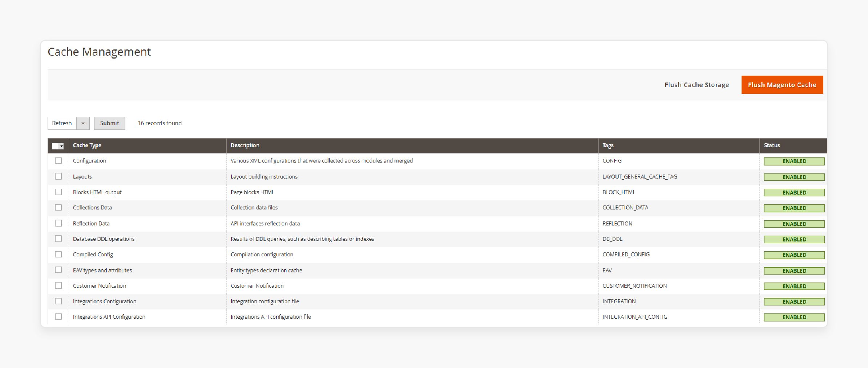Image resolution: width=868 pixels, height=368 pixels.
Task: Check the Collections Data row checkbox
Action: (x=58, y=207)
